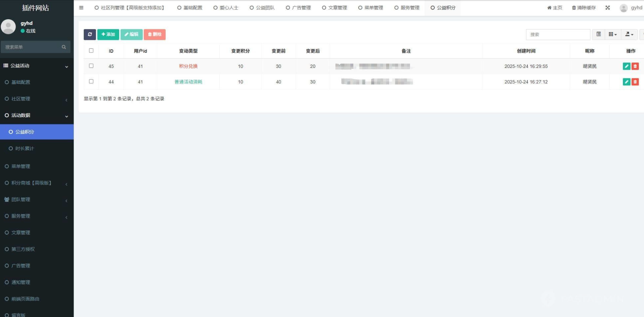This screenshot has width=644, height=317.
Task: Switch to the 文章管理 top tab
Action: pyautogui.click(x=334, y=8)
